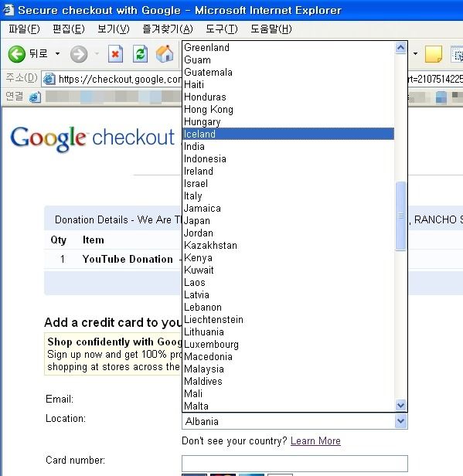Select Haiti from country list

click(x=288, y=85)
